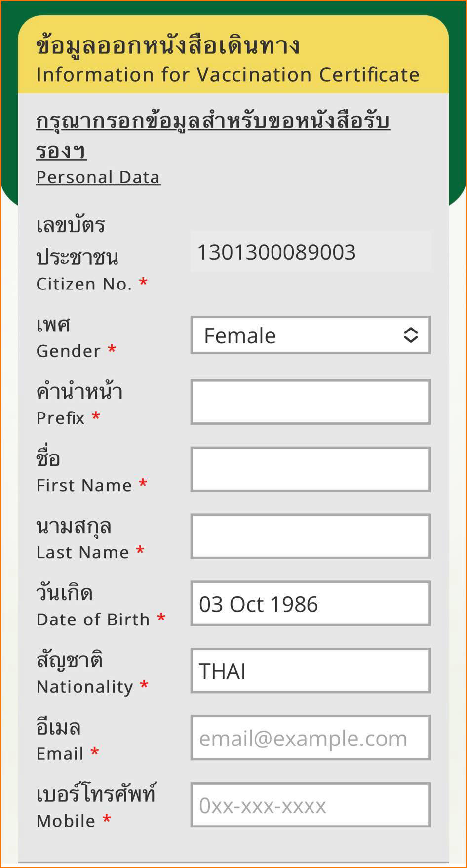The height and width of the screenshot is (868, 467).
Task: Click the Last Name input box
Action: 310,536
